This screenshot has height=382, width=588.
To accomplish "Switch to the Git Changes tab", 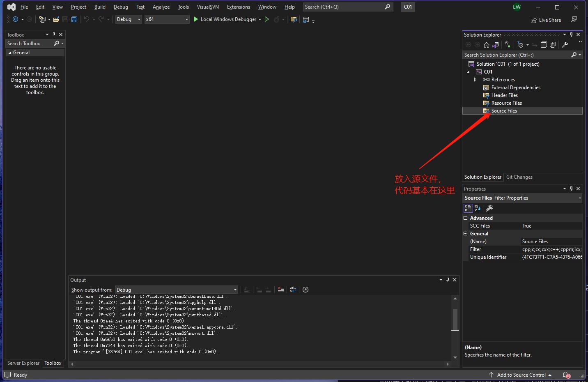I will (x=519, y=177).
